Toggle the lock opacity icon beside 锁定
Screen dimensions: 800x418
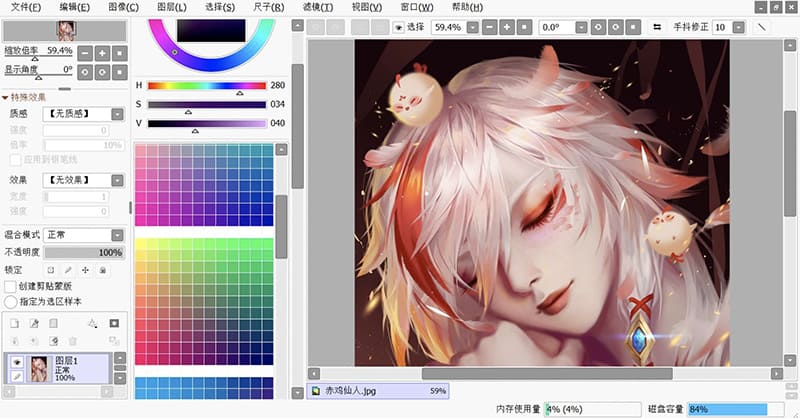(51, 270)
